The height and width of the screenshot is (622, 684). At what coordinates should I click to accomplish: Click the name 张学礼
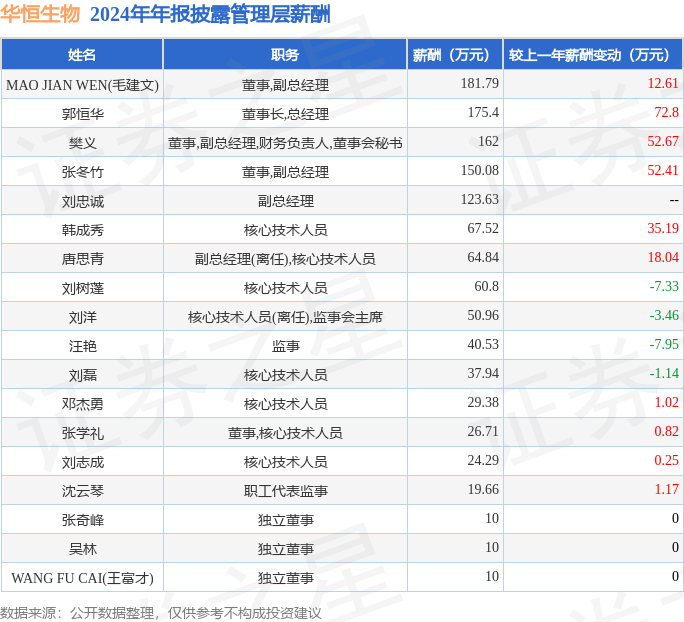coord(82,433)
